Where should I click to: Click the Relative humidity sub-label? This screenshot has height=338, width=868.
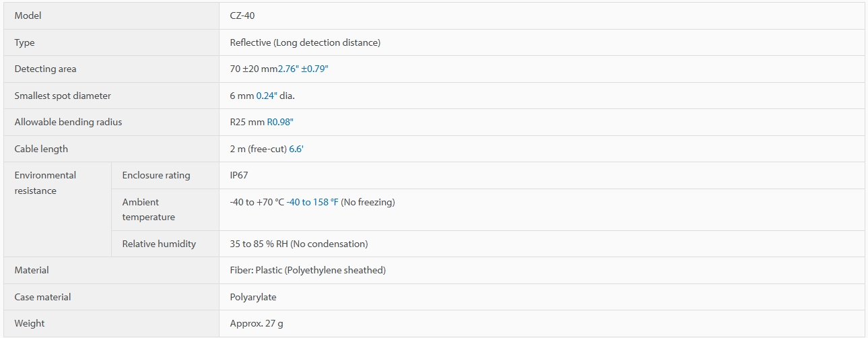click(159, 244)
